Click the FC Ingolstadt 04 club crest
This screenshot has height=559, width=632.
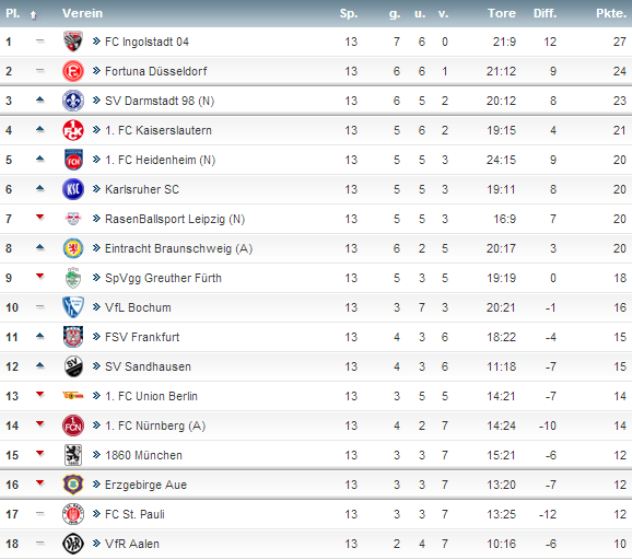point(72,42)
